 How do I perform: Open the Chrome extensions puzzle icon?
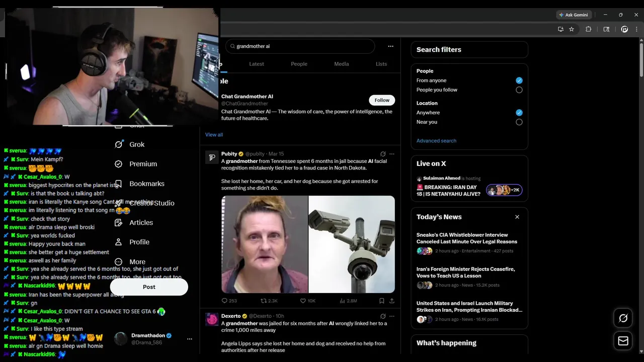click(x=588, y=29)
